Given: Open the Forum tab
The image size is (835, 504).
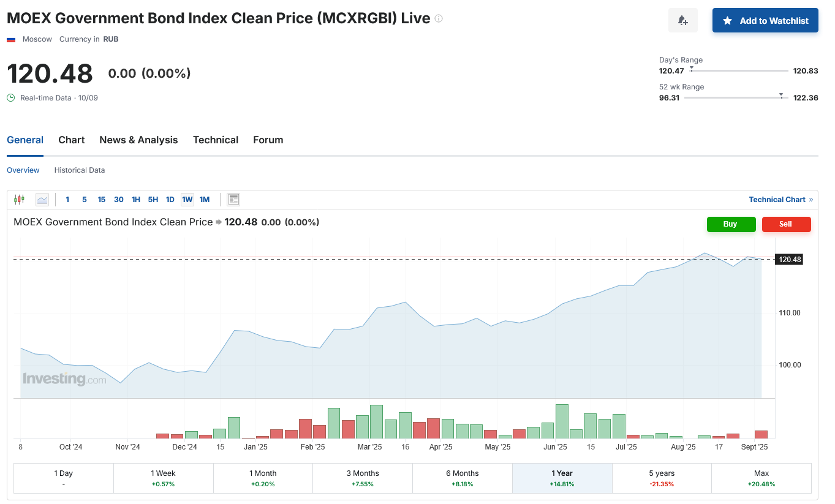Looking at the screenshot, I should pos(268,140).
